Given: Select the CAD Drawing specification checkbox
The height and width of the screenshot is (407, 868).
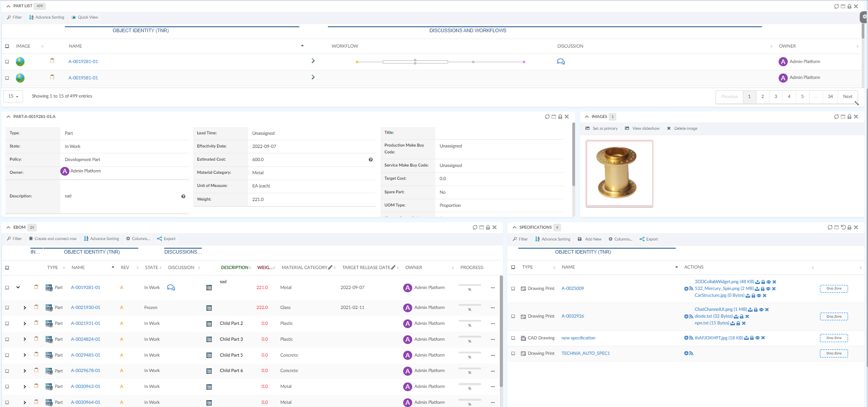Looking at the screenshot, I should [x=513, y=338].
